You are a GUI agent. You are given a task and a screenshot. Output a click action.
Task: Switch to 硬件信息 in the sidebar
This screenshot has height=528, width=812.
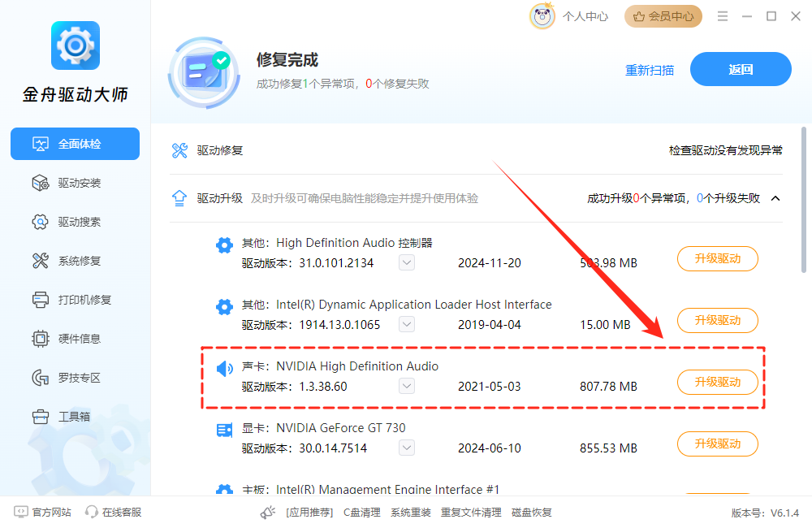(79, 339)
